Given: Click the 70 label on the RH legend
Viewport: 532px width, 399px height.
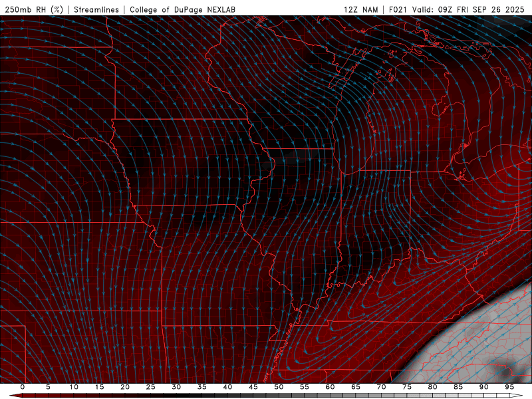Looking at the screenshot, I should point(381,387).
